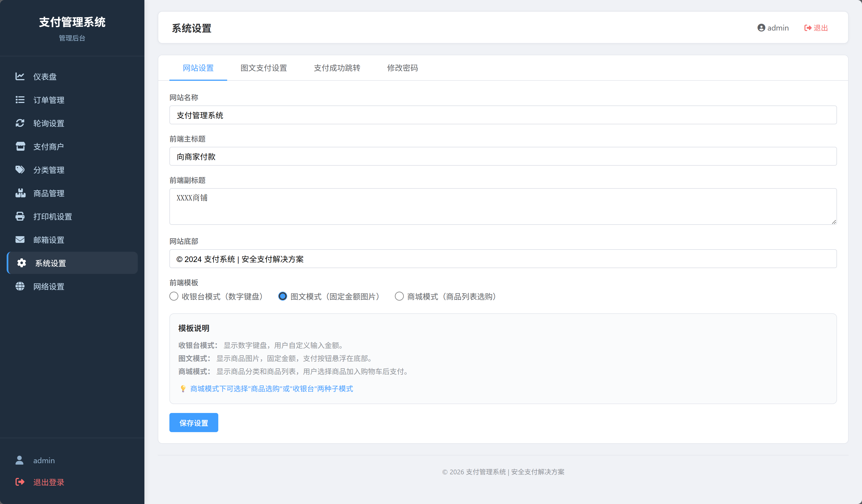Open the 支付成功跳转 tab
862x504 pixels.
coord(337,68)
